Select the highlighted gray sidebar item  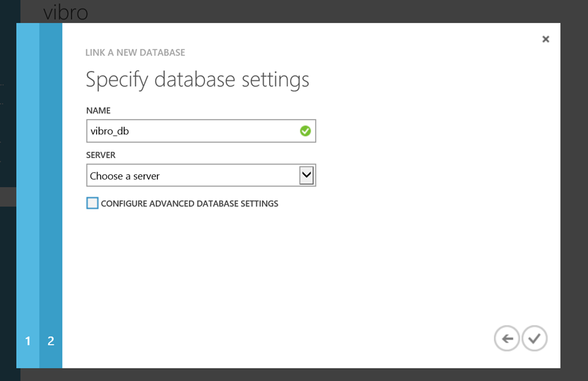[8, 197]
